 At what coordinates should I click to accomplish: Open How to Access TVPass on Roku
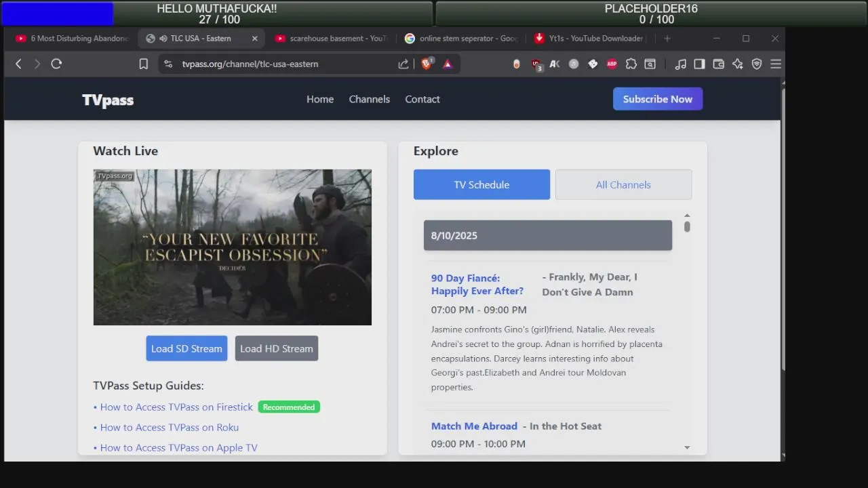point(170,427)
